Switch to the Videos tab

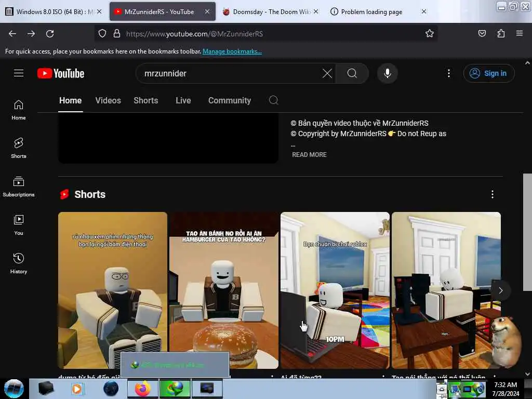pos(108,100)
